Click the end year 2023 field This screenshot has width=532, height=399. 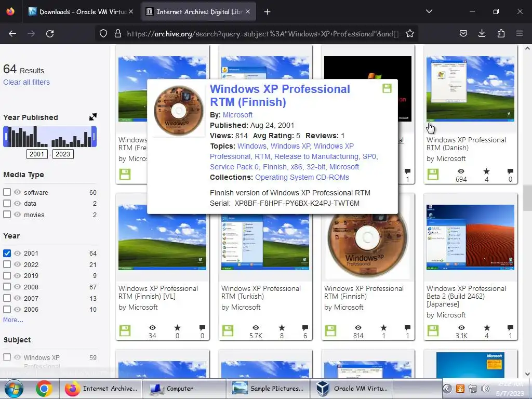63,154
